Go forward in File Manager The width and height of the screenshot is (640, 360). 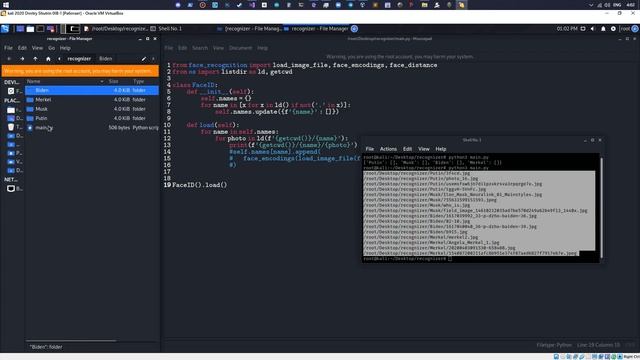22,59
